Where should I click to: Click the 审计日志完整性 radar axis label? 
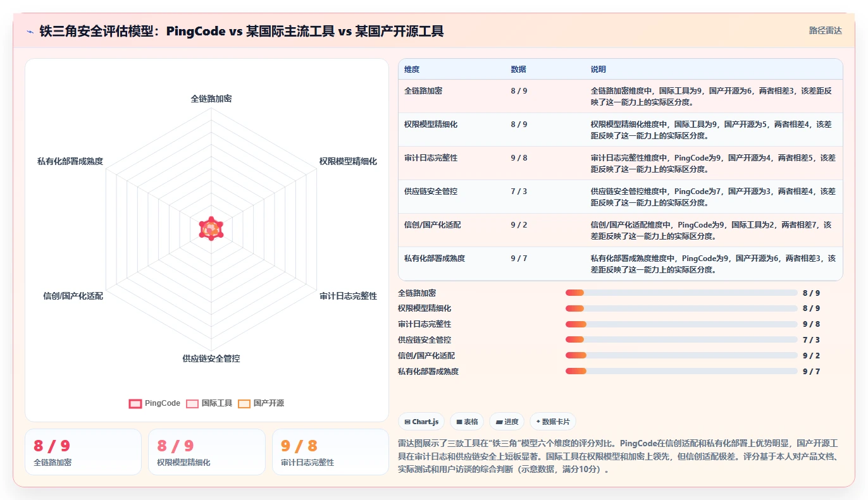pyautogui.click(x=348, y=296)
